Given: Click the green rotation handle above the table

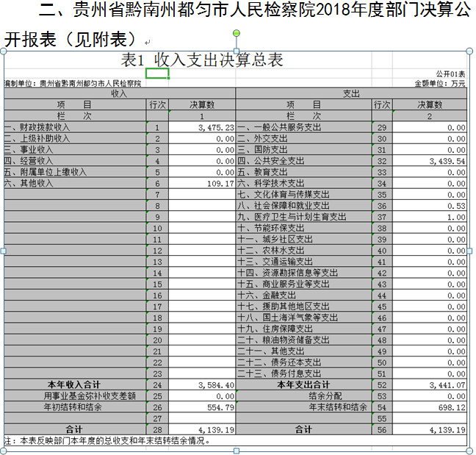Looking at the screenshot, I should (x=237, y=33).
